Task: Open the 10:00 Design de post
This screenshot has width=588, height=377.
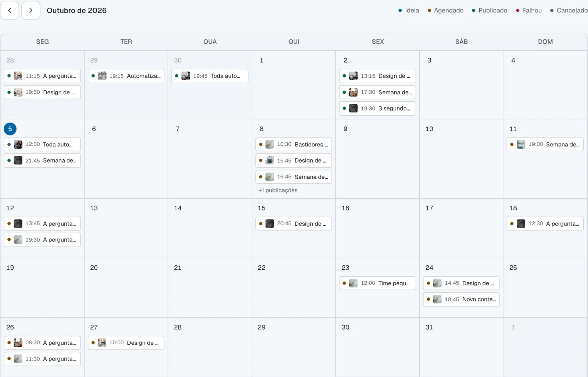Action: coord(126,342)
